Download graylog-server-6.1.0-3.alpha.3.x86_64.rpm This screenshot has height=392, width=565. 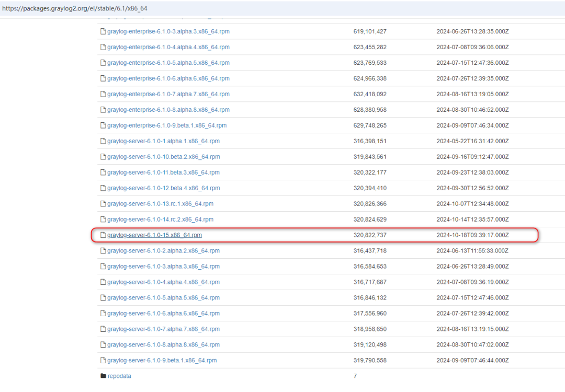point(163,267)
